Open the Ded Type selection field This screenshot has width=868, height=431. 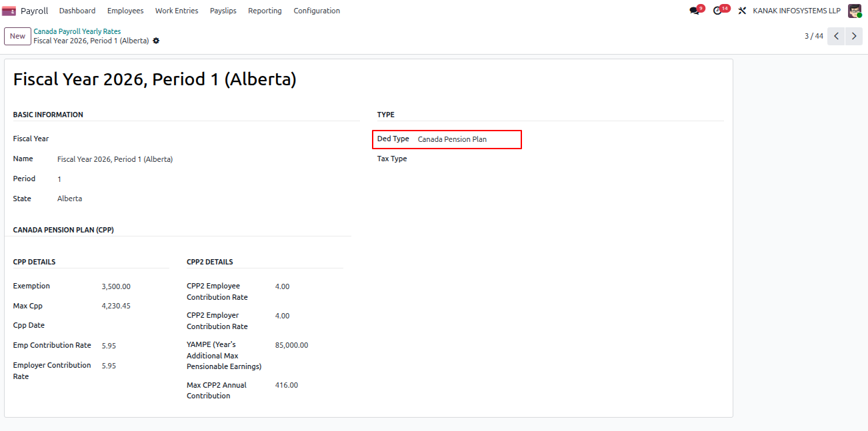(467, 139)
